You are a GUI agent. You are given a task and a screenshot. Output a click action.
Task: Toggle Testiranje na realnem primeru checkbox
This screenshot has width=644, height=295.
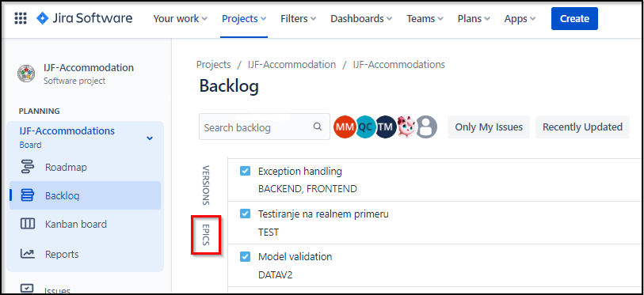point(245,214)
